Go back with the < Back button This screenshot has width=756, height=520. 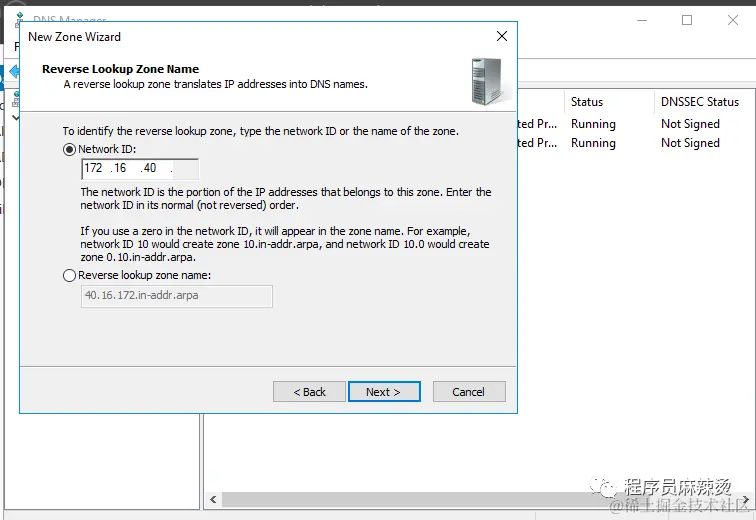click(309, 392)
